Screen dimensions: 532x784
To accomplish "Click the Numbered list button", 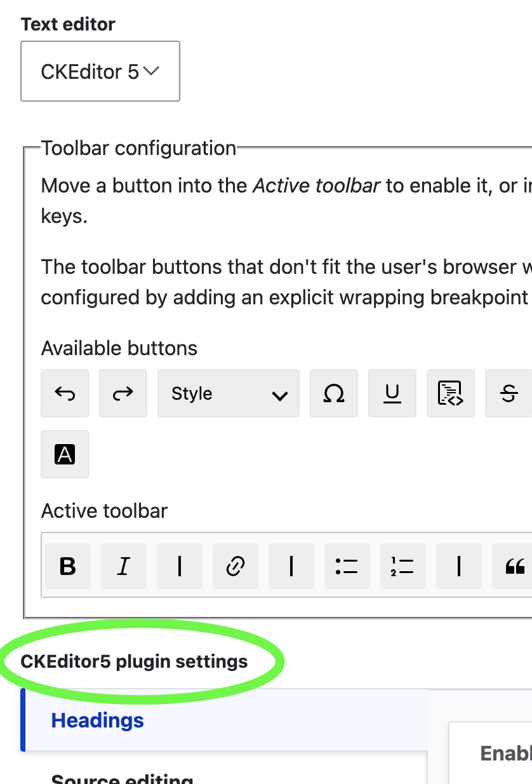I will click(403, 566).
